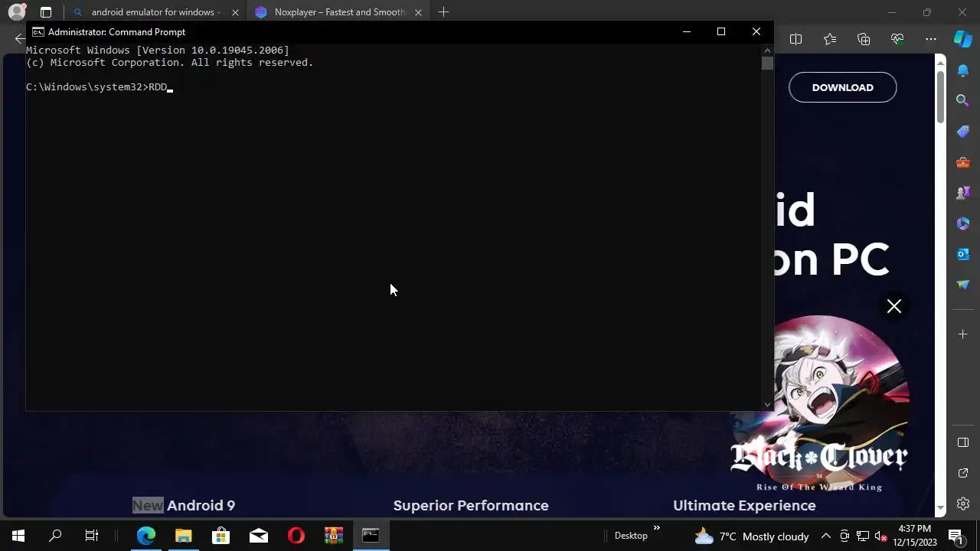Click the command line input after RDD
The height and width of the screenshot is (551, 980).
coord(170,87)
